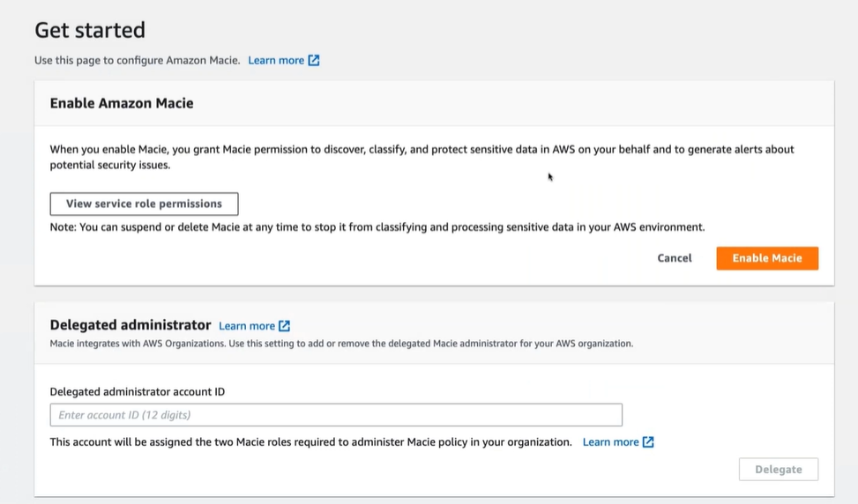Click the 'When you enable Macie' permission paragraph
858x504 pixels.
tap(422, 157)
